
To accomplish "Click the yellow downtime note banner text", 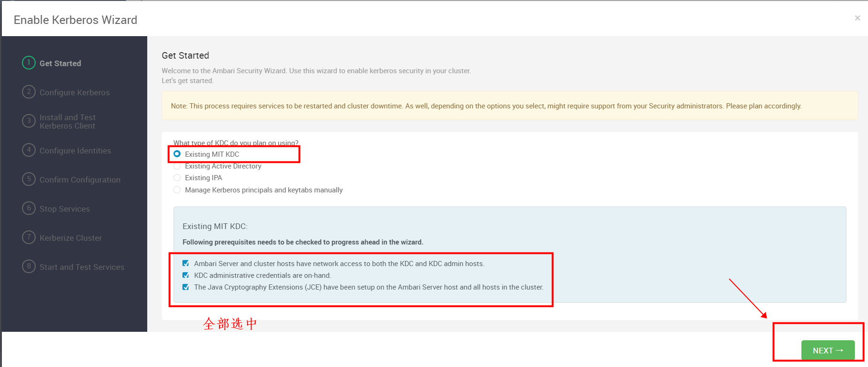I will tap(486, 106).
